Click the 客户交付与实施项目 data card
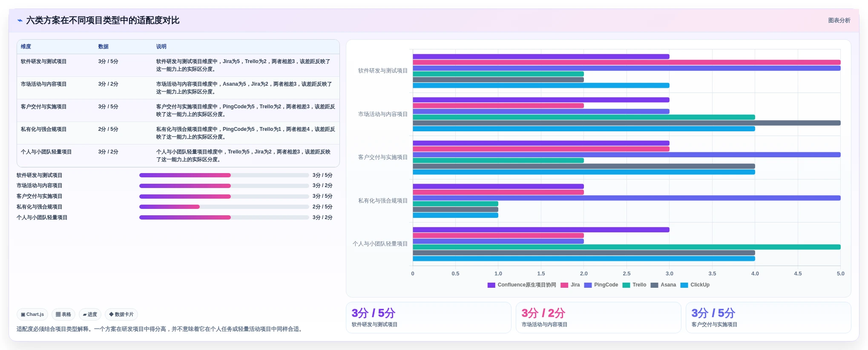The height and width of the screenshot is (350, 868). coord(768,318)
